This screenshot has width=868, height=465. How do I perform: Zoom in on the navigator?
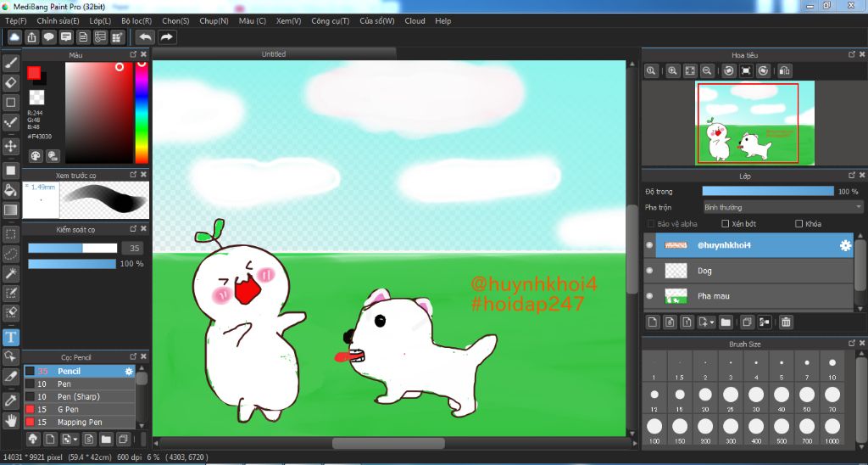pos(672,71)
